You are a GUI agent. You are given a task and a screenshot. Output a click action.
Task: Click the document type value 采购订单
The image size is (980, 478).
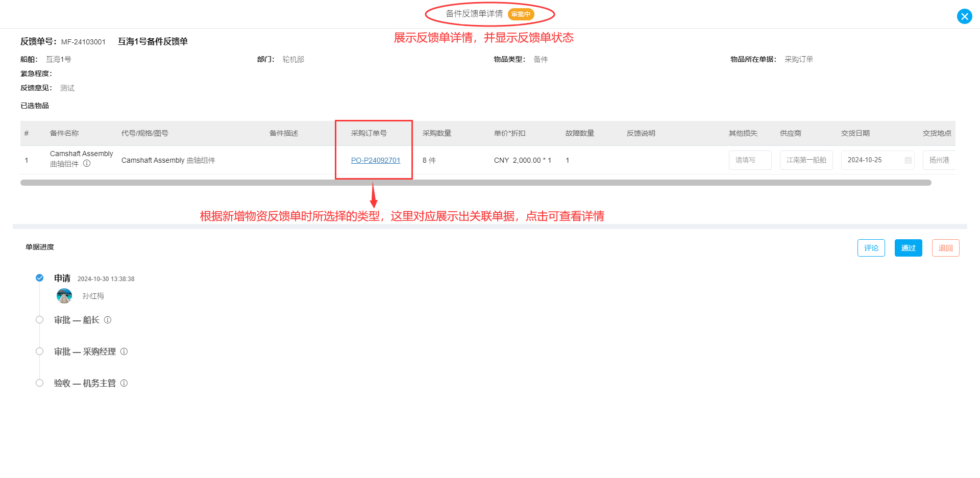click(x=799, y=59)
